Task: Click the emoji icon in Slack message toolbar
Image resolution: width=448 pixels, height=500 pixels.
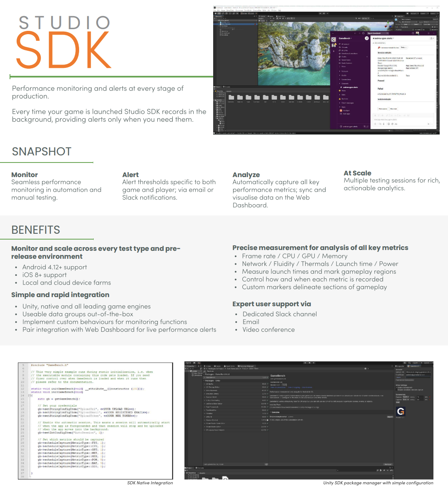Action: click(x=388, y=124)
